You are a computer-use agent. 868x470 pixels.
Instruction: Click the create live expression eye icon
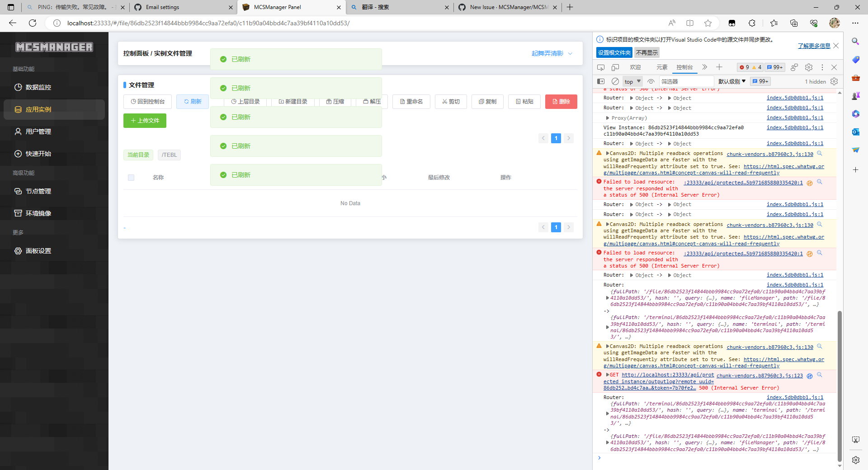(x=651, y=81)
